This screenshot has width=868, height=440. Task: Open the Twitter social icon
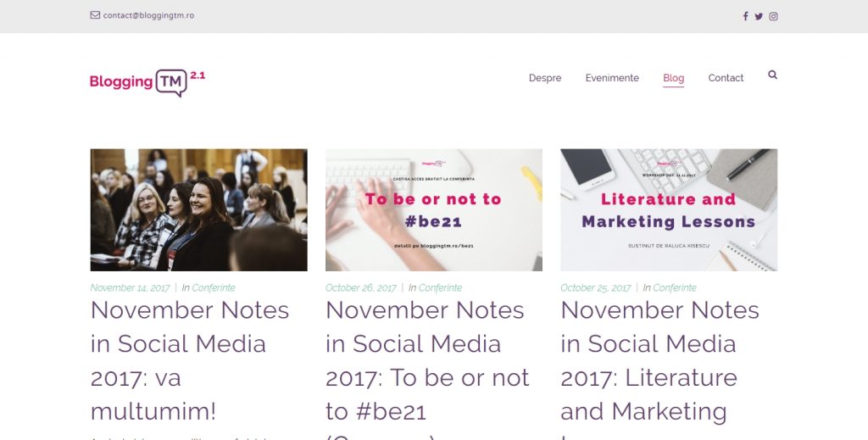pos(759,16)
